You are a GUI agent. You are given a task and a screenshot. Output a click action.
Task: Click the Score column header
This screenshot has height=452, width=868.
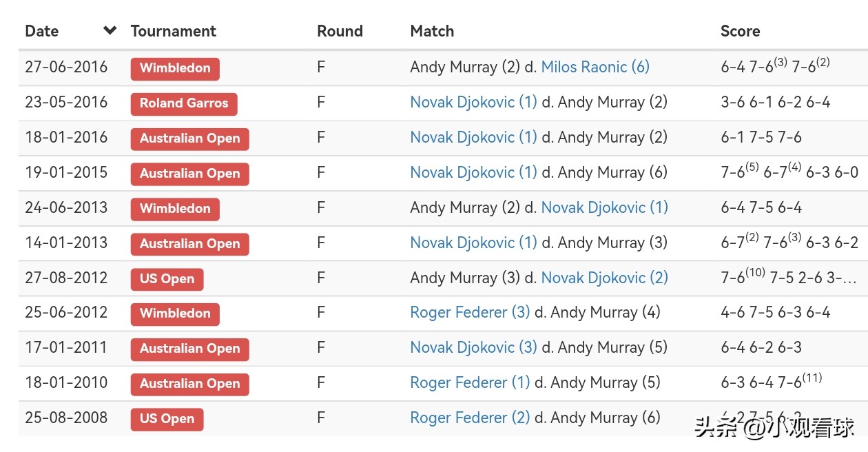740,31
